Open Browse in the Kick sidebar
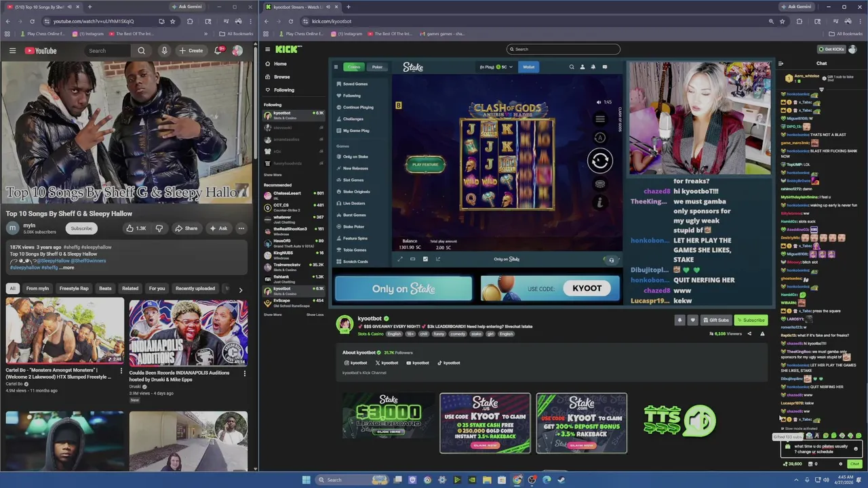The height and width of the screenshot is (488, 868). [278, 77]
